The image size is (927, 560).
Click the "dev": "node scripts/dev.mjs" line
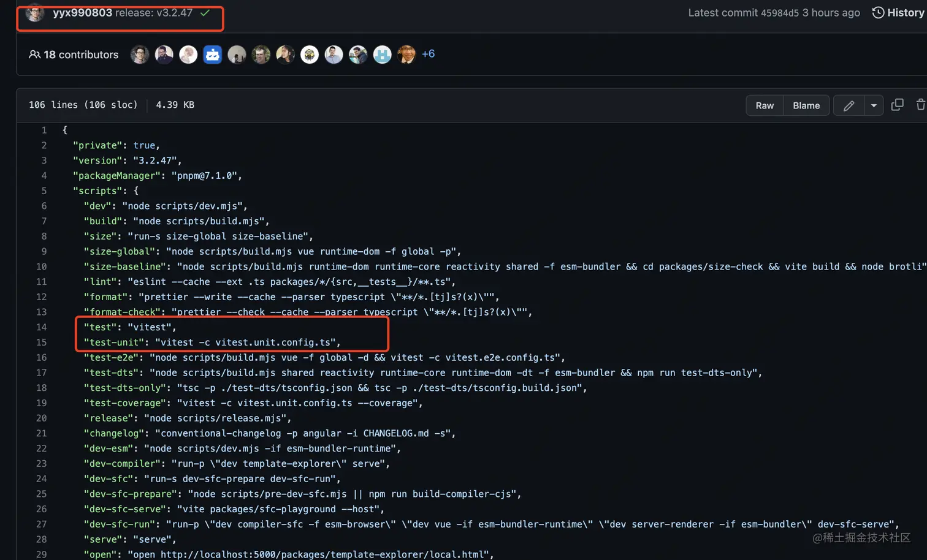(166, 206)
